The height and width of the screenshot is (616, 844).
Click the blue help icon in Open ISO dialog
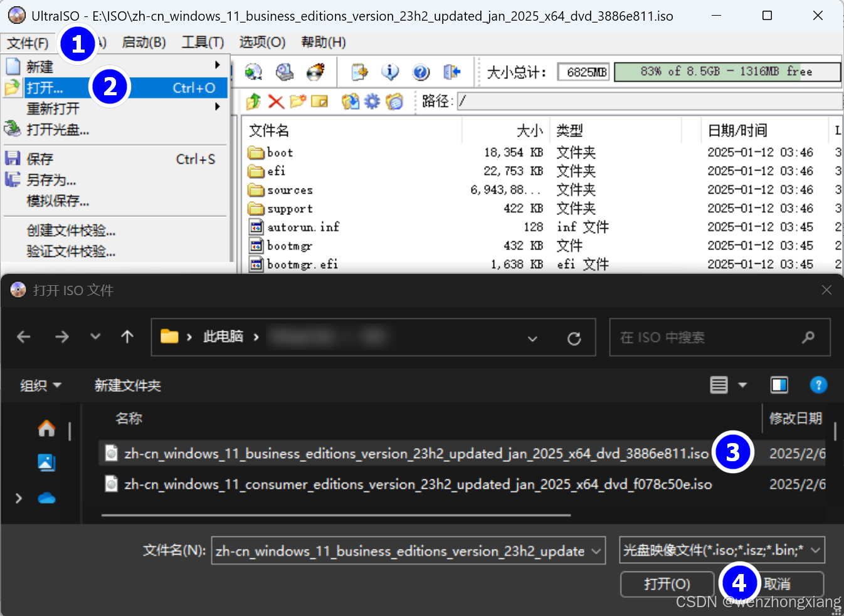(818, 385)
